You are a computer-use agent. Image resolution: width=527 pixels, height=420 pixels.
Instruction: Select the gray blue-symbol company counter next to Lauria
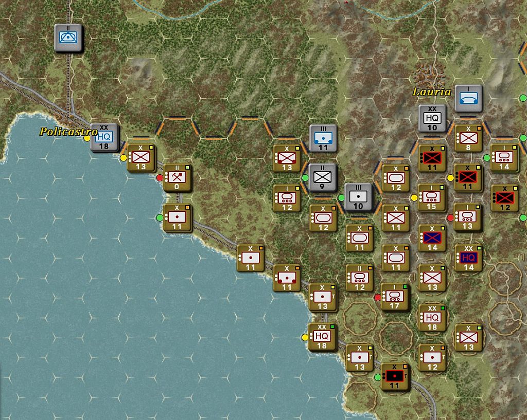(x=468, y=98)
